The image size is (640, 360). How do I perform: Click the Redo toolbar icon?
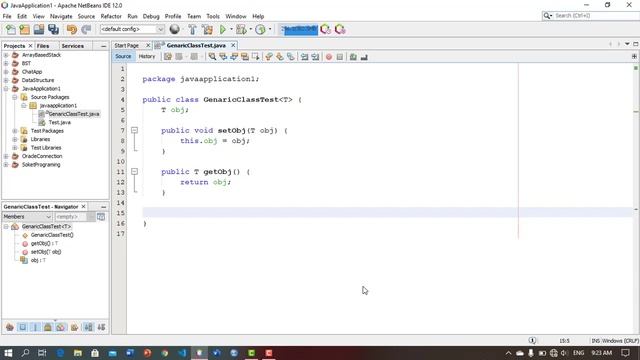86,29
